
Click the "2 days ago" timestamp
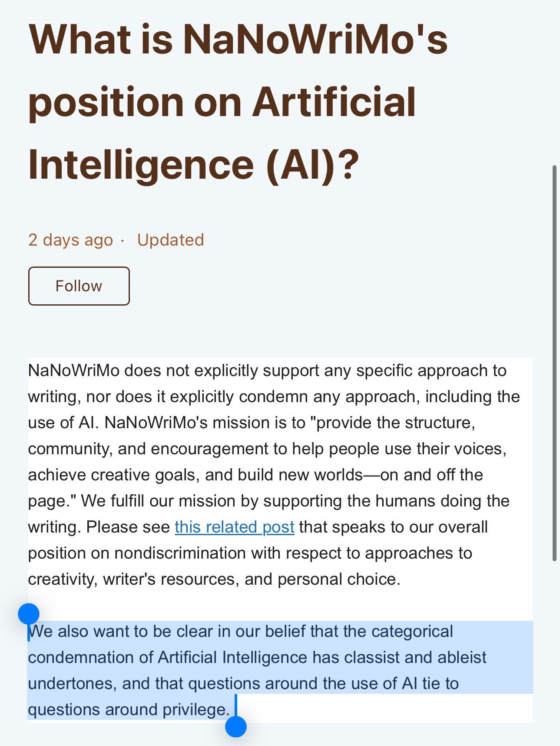pyautogui.click(x=70, y=240)
